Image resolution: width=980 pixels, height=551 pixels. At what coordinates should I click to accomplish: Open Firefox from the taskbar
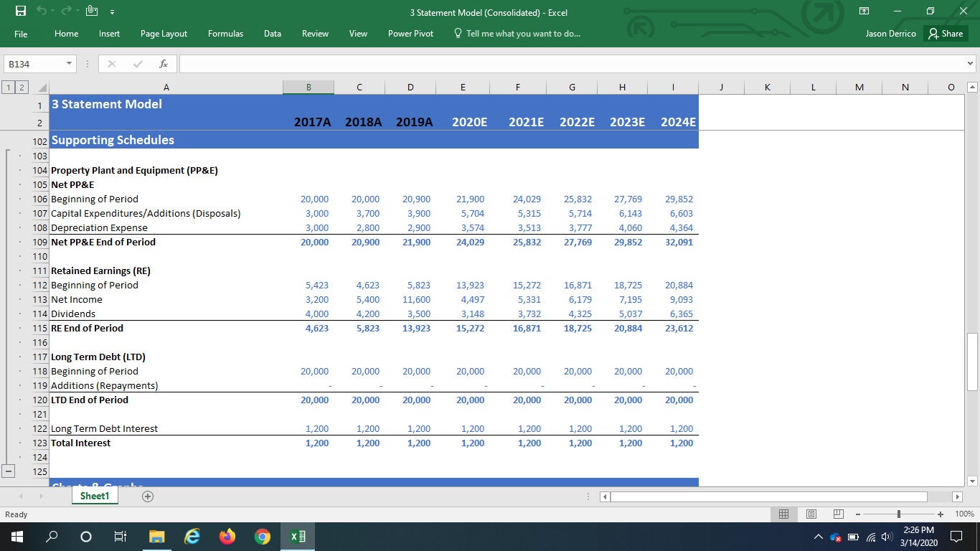[x=227, y=536]
